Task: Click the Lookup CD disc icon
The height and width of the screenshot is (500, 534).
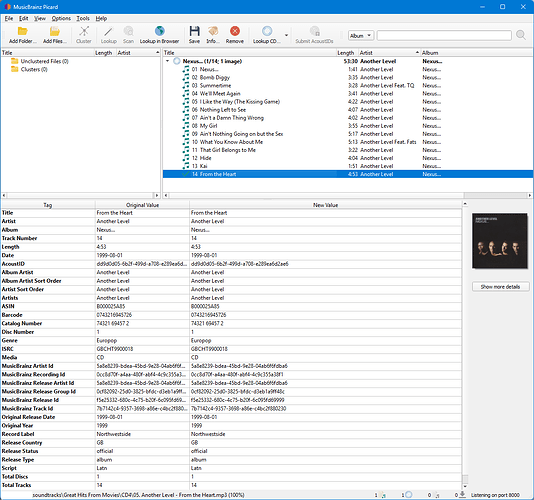Action: click(x=267, y=31)
